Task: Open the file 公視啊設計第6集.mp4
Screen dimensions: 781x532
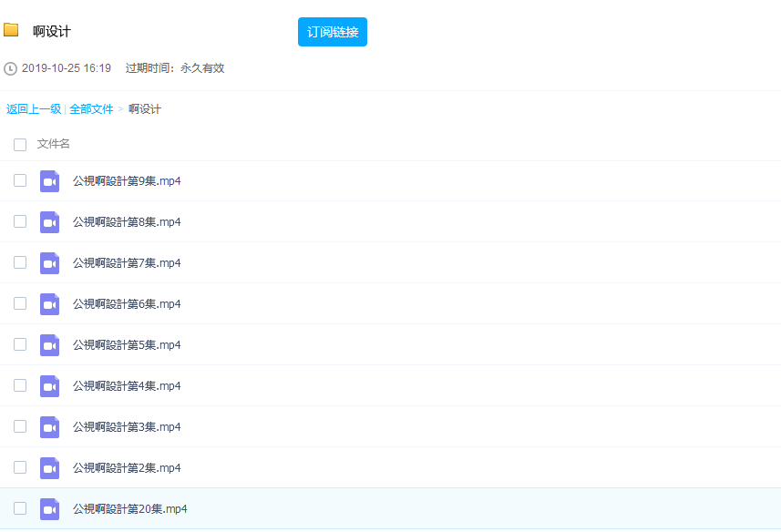Action: coord(127,304)
